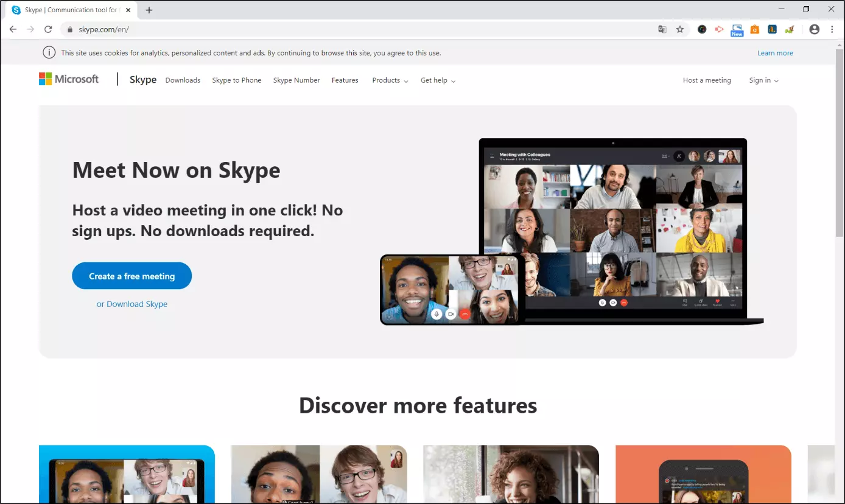Click the browser back arrow

(x=13, y=29)
